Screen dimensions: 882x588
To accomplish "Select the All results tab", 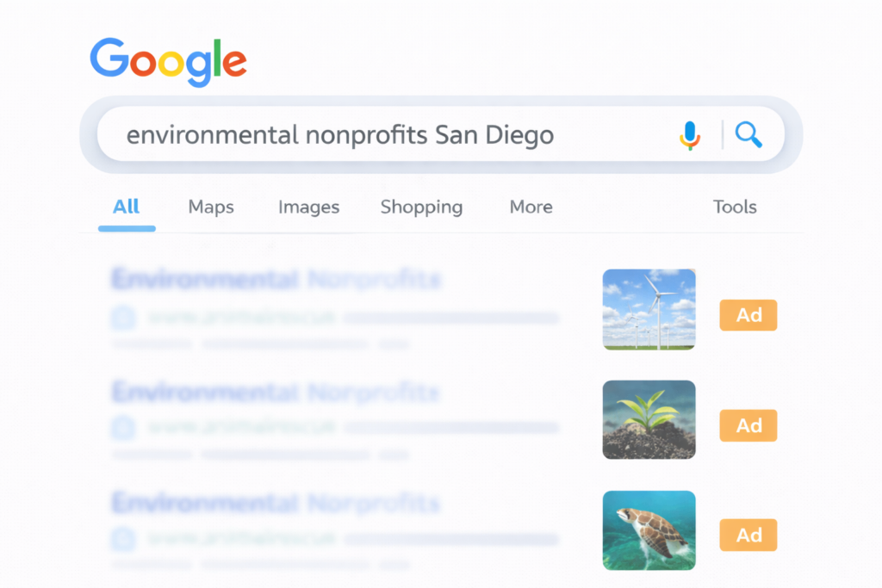I will coord(126,207).
